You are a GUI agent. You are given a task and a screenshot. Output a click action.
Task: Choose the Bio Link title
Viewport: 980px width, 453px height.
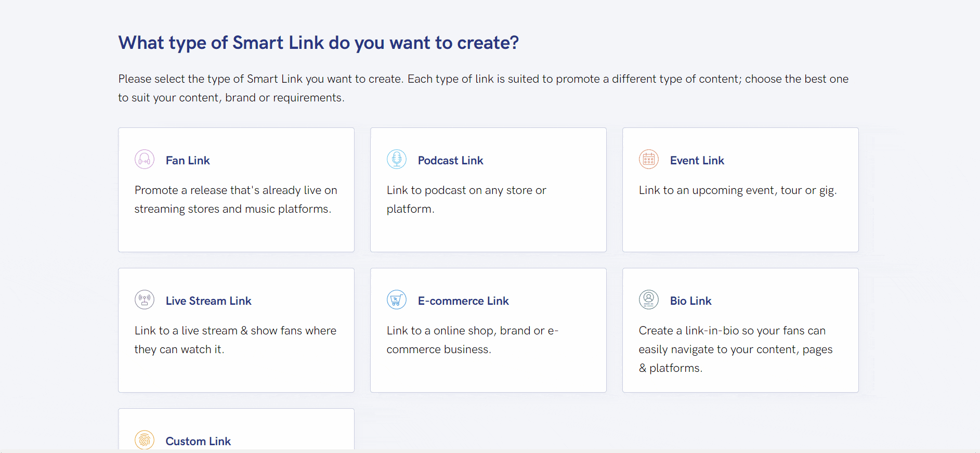click(x=690, y=301)
